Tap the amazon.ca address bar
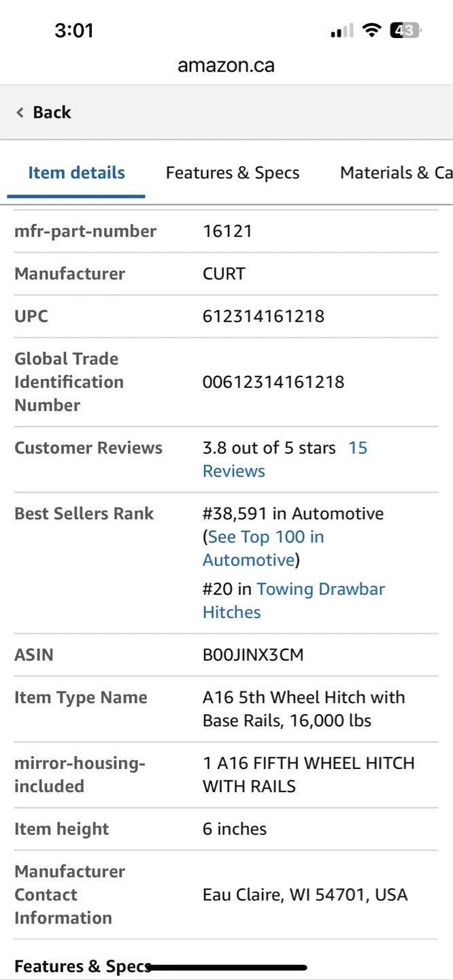The width and height of the screenshot is (453, 980). click(226, 65)
